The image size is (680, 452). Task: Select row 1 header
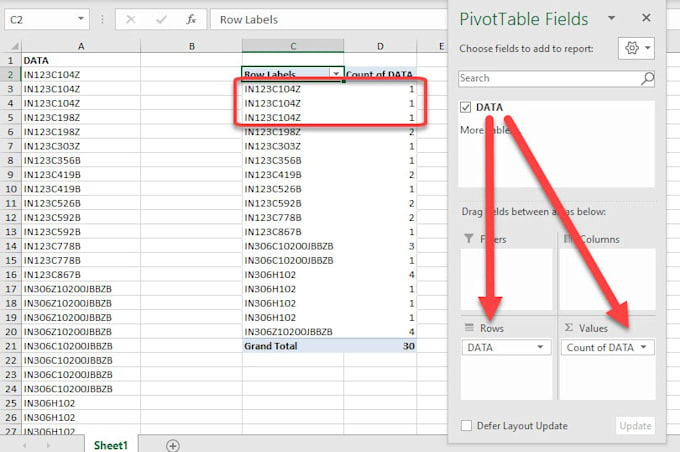point(10,60)
